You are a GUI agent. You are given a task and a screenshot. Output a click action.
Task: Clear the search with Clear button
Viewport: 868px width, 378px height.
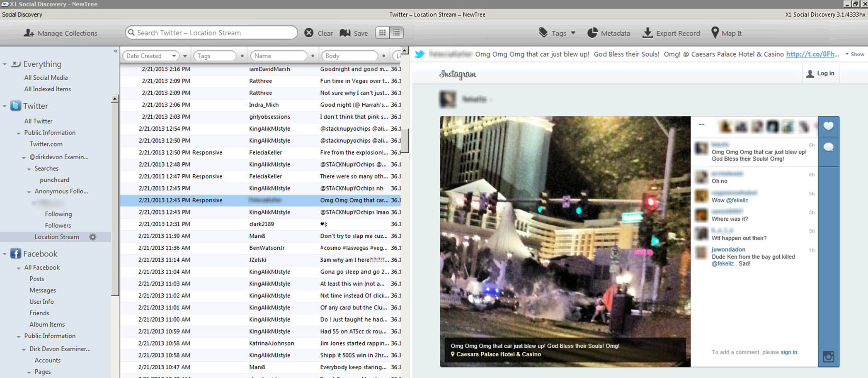pos(318,33)
